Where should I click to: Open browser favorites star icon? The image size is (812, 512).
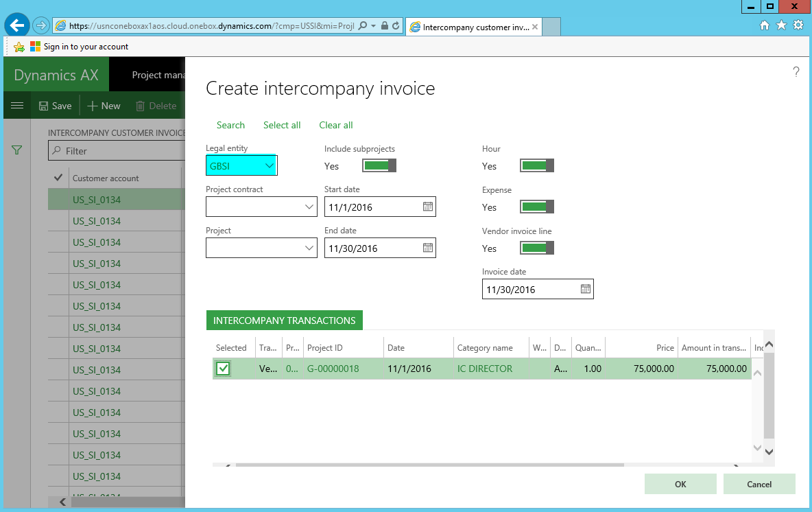point(781,25)
